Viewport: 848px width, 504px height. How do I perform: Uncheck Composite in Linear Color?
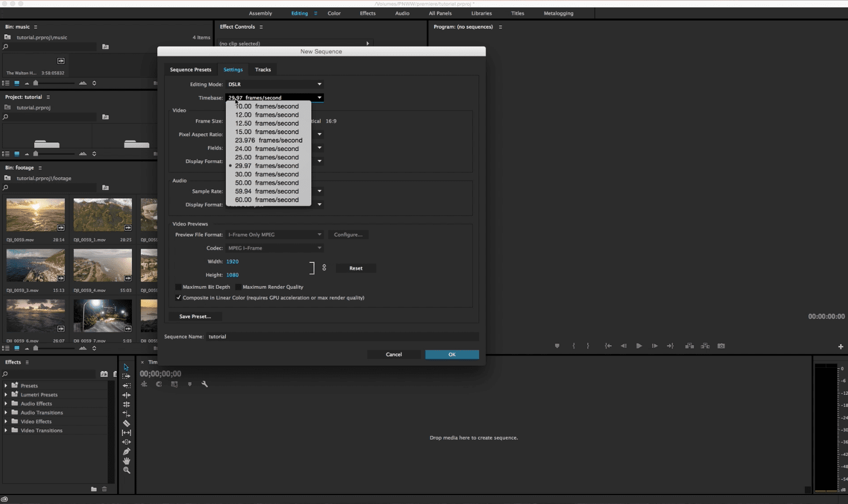coord(178,298)
